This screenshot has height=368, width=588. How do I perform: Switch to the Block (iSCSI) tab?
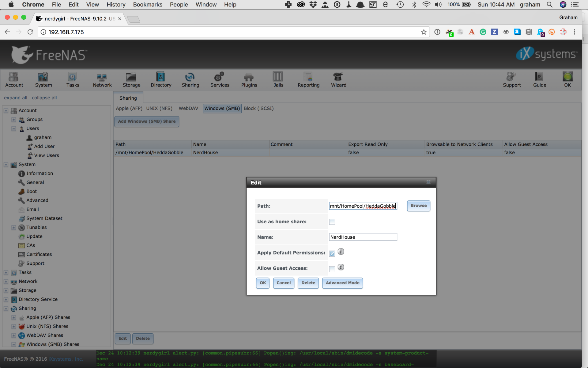(x=258, y=108)
